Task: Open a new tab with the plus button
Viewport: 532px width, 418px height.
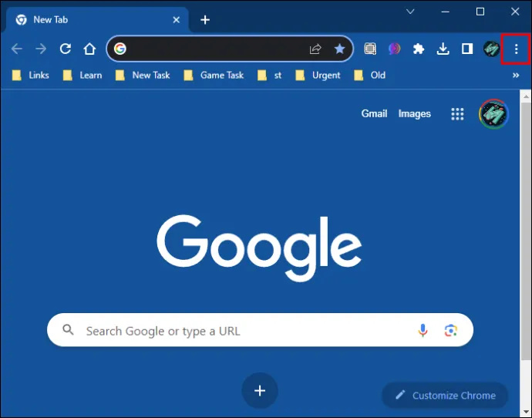Action: pos(205,20)
